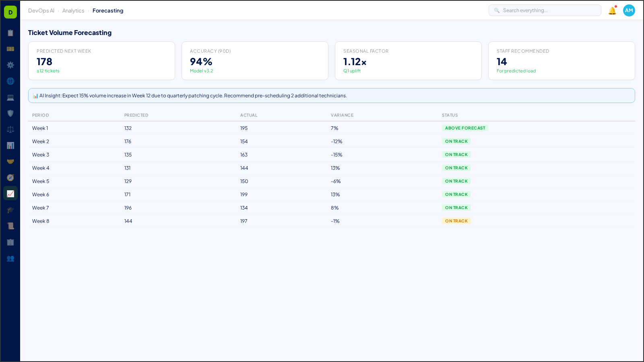The image size is (644, 362).
Task: Click the notification bell with red badge
Action: [x=611, y=11]
